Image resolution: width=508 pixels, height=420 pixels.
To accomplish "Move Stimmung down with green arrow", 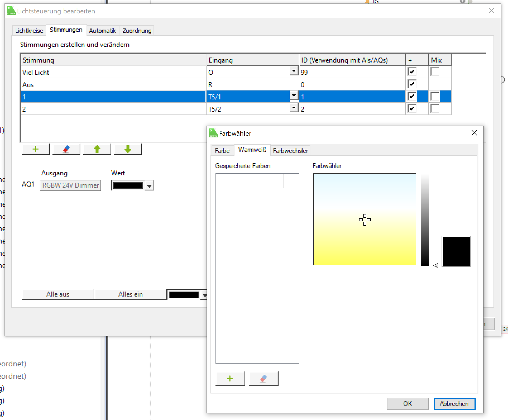I will click(x=128, y=149).
